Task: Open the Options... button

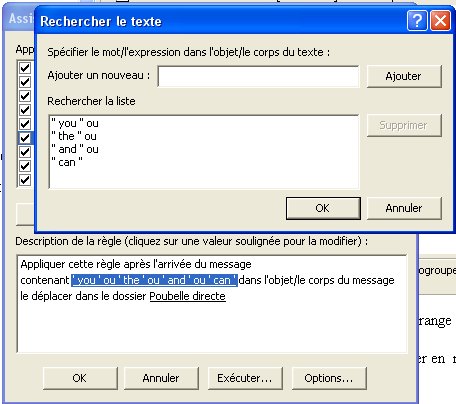Action: point(329,378)
